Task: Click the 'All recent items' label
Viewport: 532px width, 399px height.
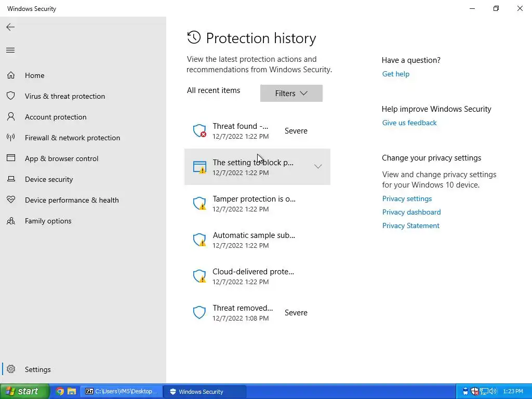Action: coord(214,90)
